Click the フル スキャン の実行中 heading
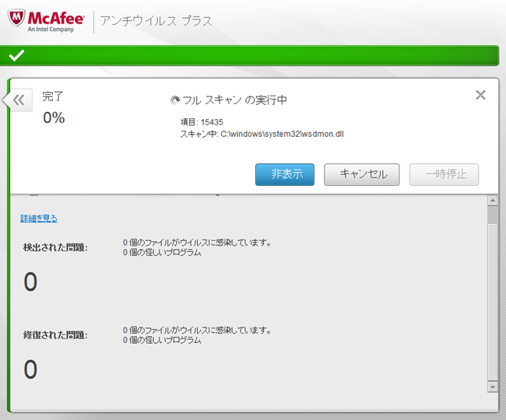This screenshot has width=506, height=420. (x=235, y=100)
